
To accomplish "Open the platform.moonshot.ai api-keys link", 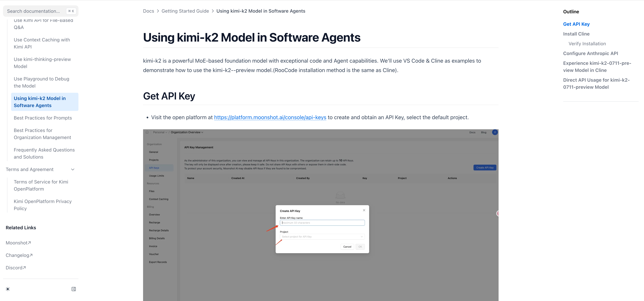I will pos(270,118).
